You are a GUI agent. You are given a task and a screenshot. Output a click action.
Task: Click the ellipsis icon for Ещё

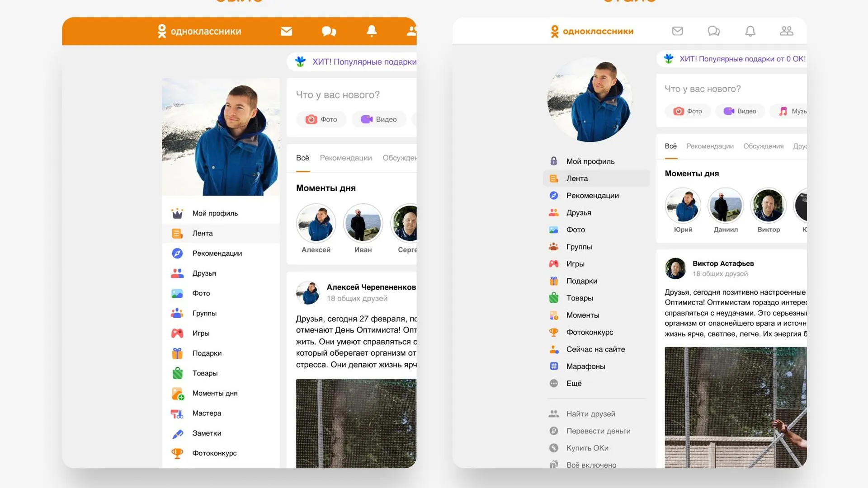pyautogui.click(x=554, y=383)
